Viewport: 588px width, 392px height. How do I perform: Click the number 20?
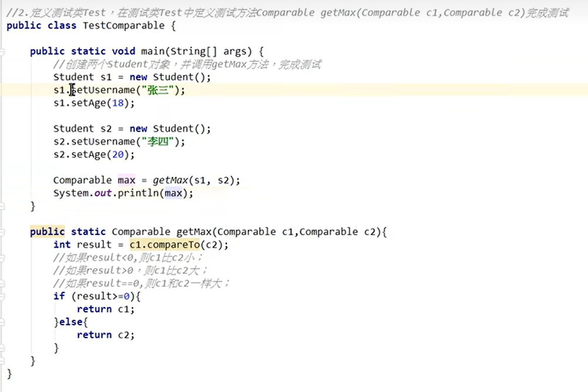(118, 155)
